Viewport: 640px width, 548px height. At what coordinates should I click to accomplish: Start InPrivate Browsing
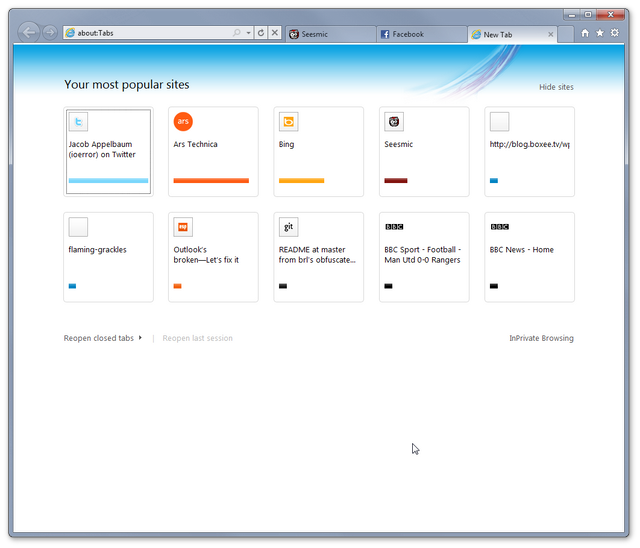[x=541, y=338]
